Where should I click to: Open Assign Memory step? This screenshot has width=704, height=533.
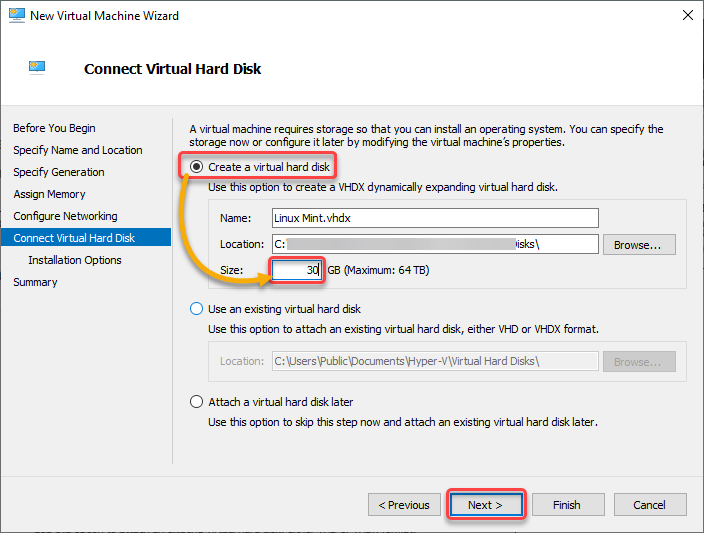tap(49, 194)
